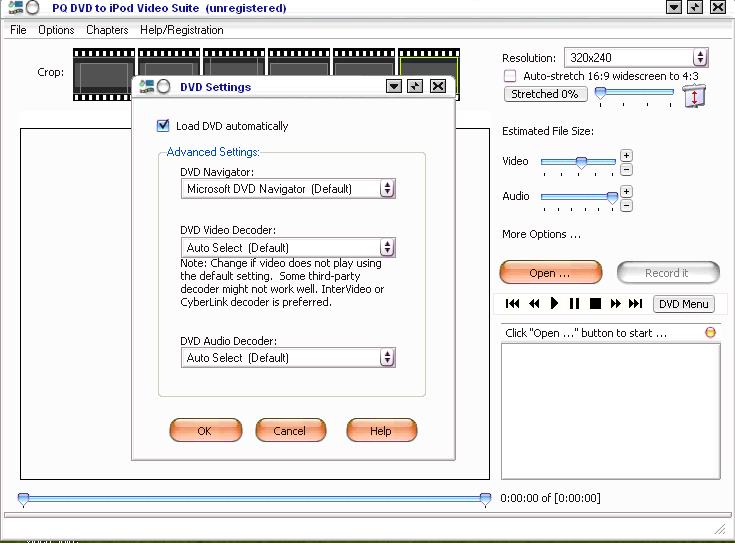Click the Stretched 0% button
Viewport: 735px width, 543px height.
point(546,94)
